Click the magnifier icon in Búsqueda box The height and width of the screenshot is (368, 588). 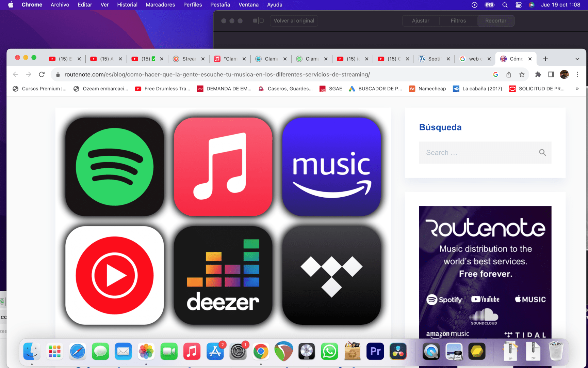point(542,153)
